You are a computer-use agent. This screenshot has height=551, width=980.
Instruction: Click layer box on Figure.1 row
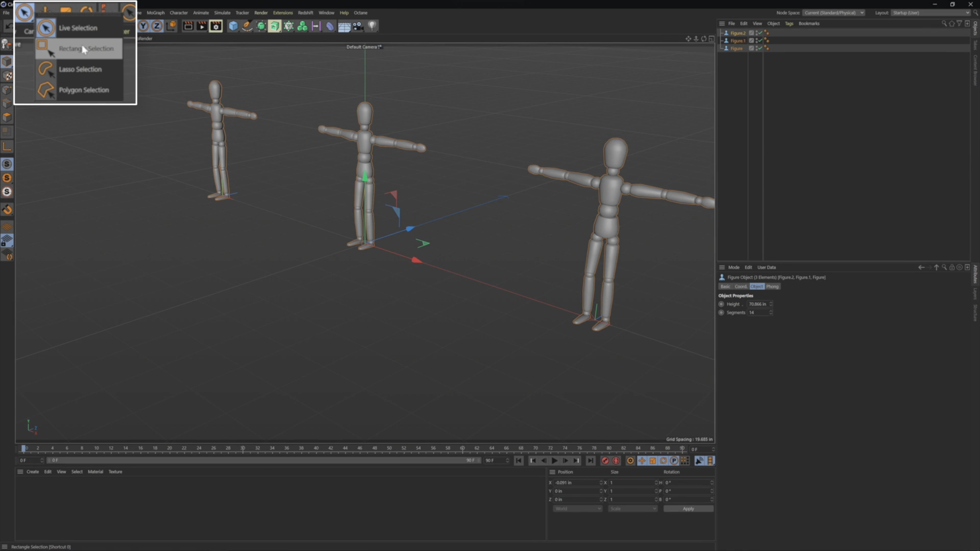pos(751,41)
